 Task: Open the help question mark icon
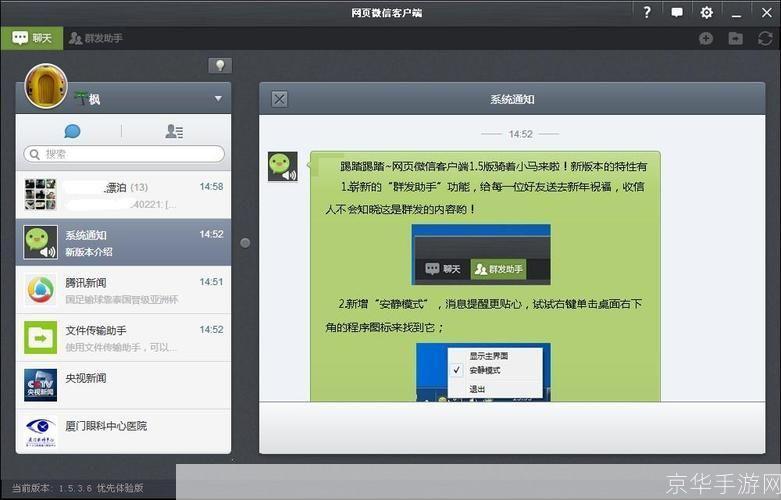tap(647, 12)
